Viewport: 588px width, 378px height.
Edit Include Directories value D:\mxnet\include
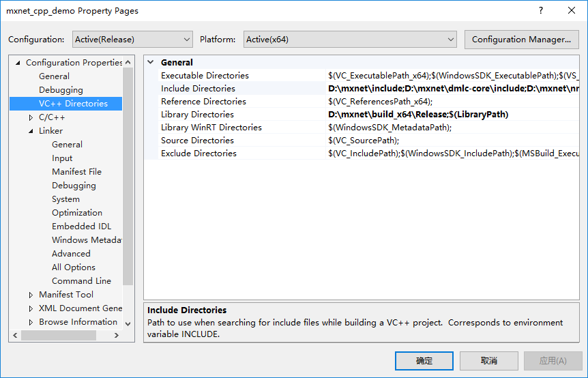453,89
